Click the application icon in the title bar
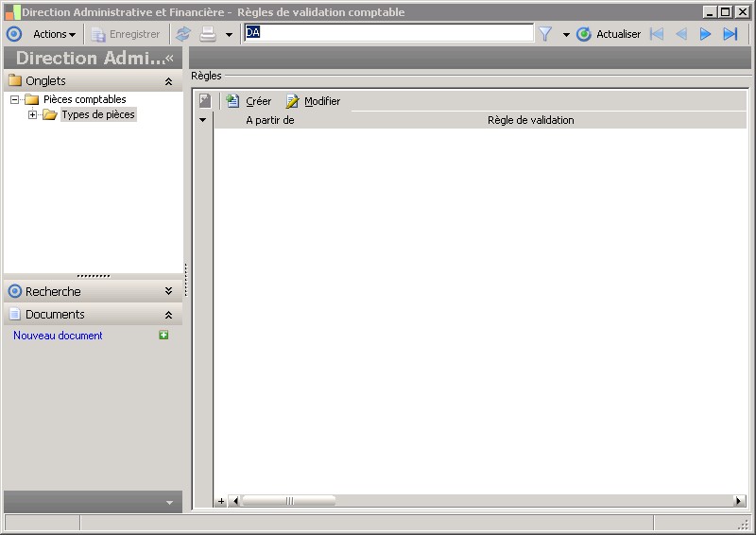 13,12
